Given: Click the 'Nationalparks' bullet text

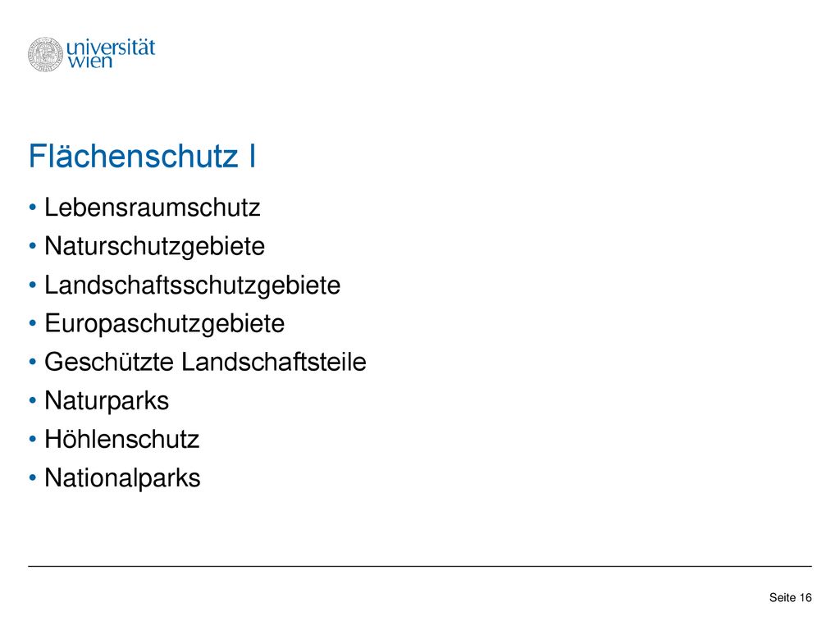Looking at the screenshot, I should click(123, 478).
